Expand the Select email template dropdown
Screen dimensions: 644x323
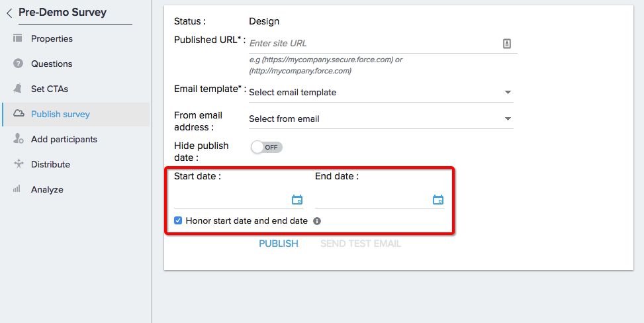381,93
